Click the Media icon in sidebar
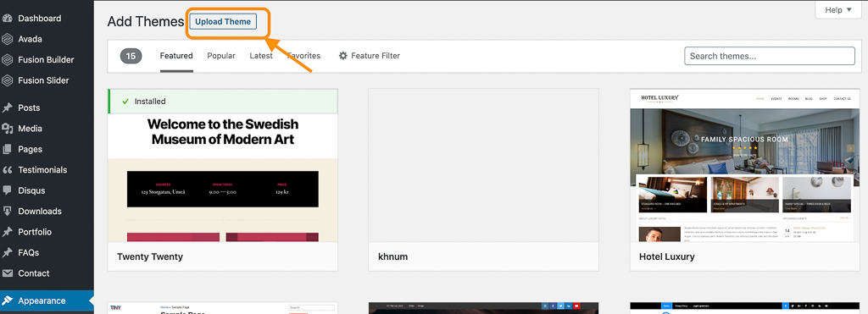Image resolution: width=868 pixels, height=314 pixels. point(7,129)
